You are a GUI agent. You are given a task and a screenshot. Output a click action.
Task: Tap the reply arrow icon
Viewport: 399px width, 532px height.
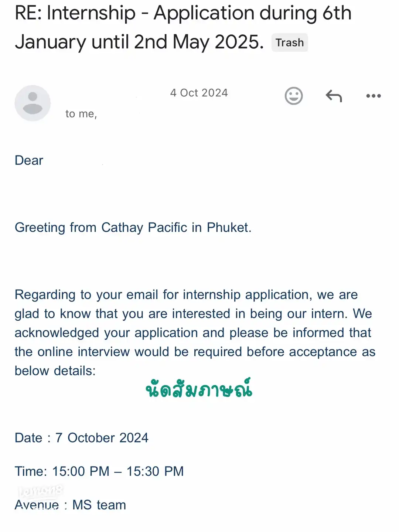pos(334,96)
